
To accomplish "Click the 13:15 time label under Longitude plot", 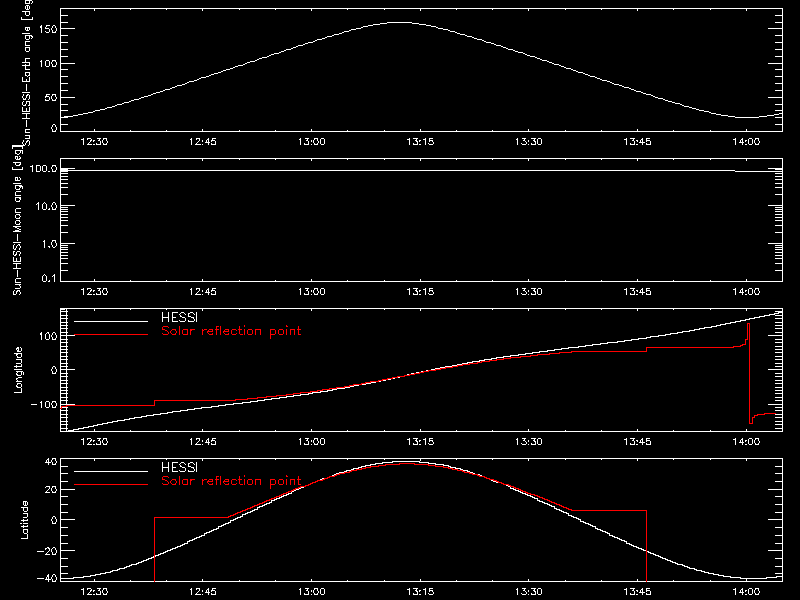I will pos(420,441).
